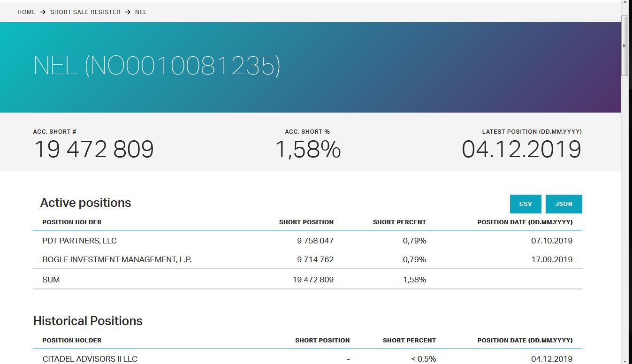Viewport: 632px width, 364px height.
Task: Select PDT Partners short percent 0,79%
Action: [x=414, y=241]
